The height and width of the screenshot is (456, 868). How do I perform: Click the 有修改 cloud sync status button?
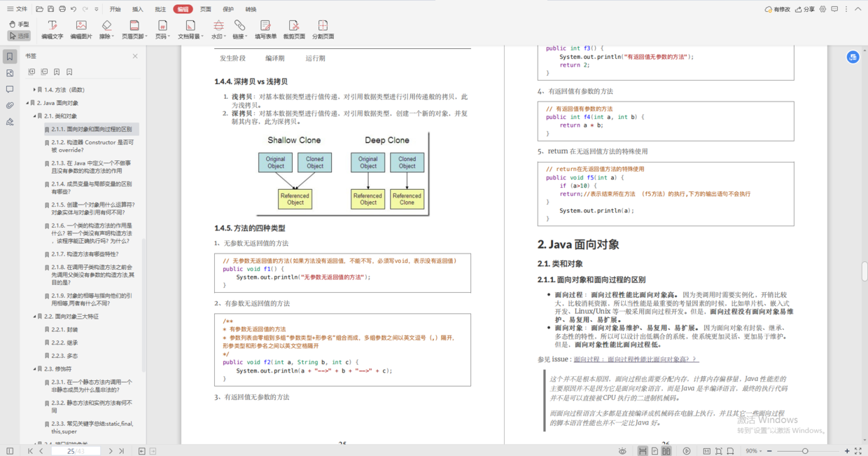click(778, 9)
